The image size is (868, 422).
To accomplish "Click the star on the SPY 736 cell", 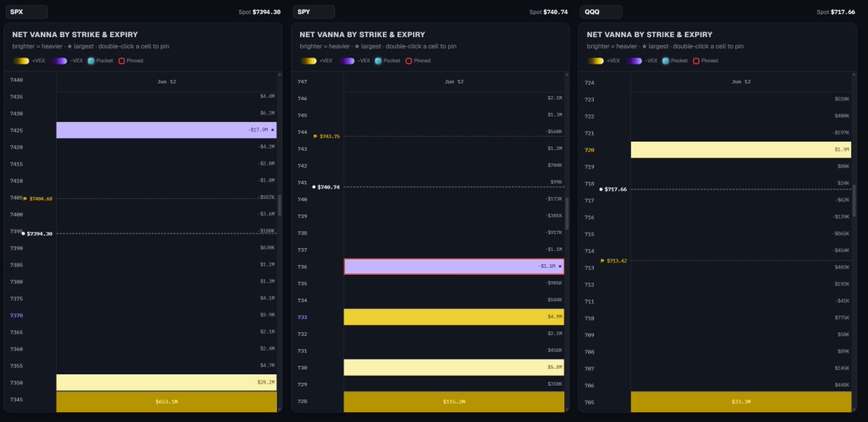I will (x=559, y=266).
